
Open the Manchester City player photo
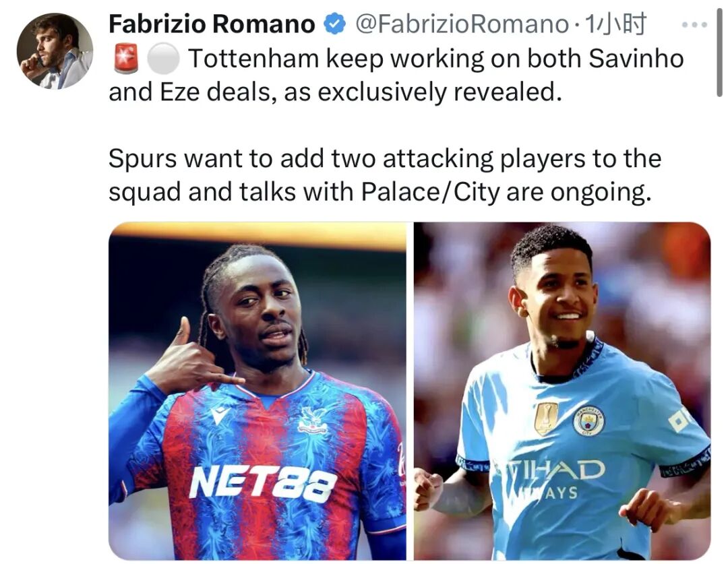[x=562, y=391]
